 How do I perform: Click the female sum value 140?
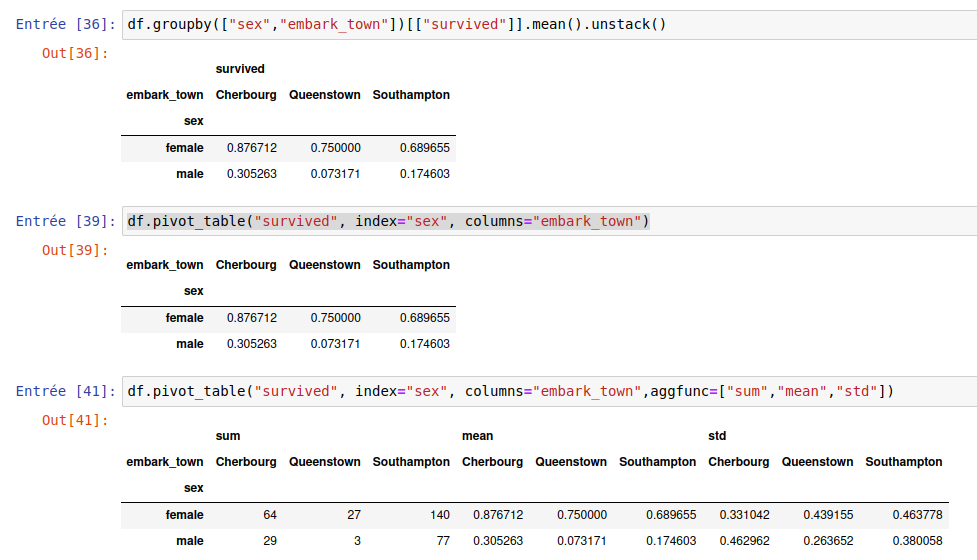439,515
